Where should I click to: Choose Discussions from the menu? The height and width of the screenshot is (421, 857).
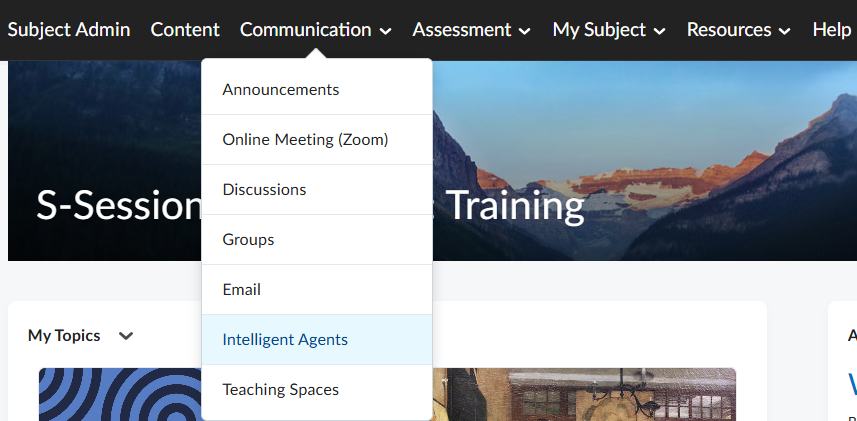264,190
